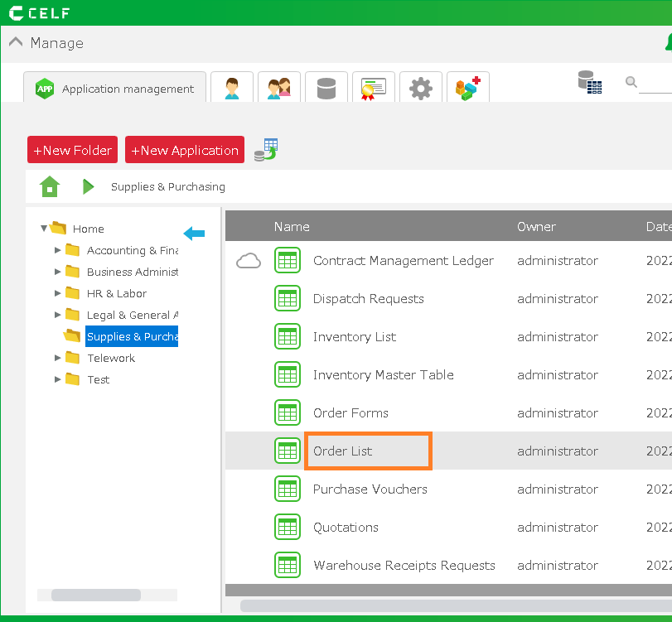Select the Application management tab

[115, 89]
